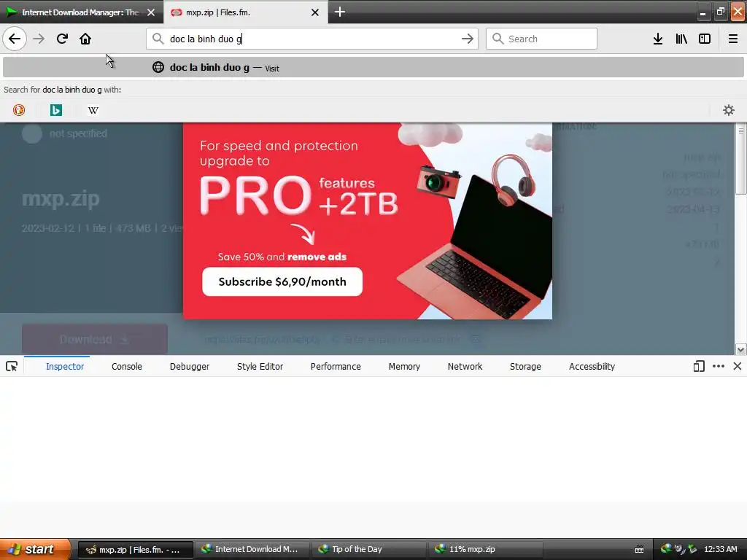
Task: Open the Storage devtools tab
Action: pos(525,366)
